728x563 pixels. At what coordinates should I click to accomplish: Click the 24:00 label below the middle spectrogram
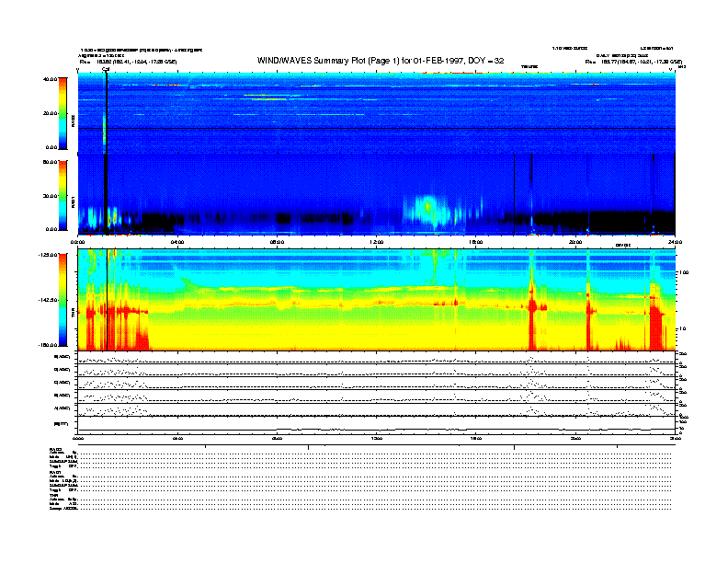(675, 242)
